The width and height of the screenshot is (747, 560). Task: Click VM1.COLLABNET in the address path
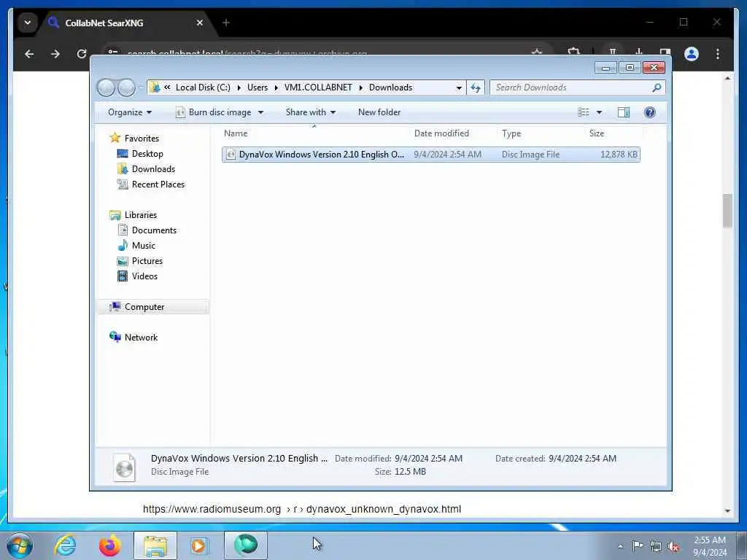click(x=318, y=87)
